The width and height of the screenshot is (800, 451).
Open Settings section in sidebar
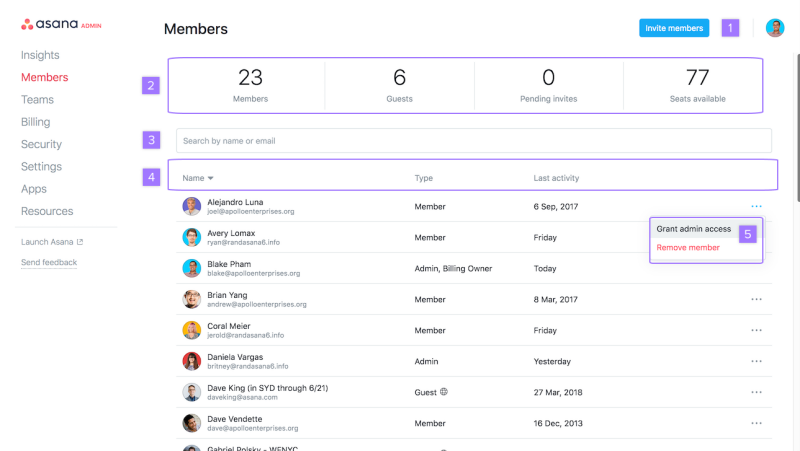pos(41,166)
